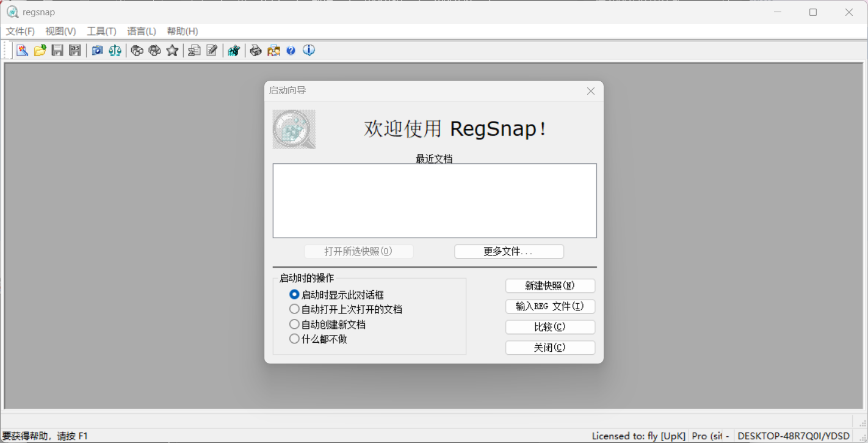
Task: Click the Licensed to: fly [UpK] status text
Action: (638, 436)
